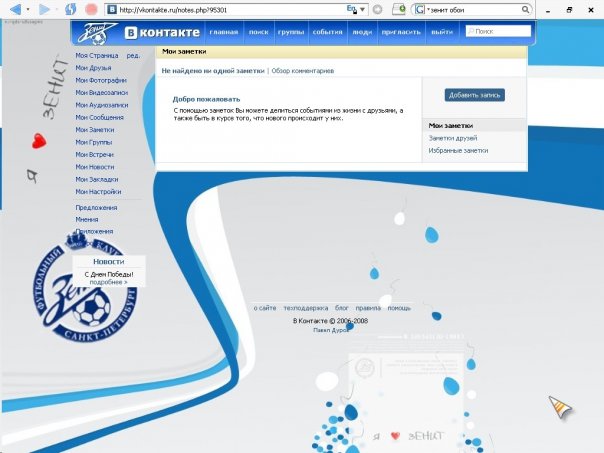Click the о сайте footer link
Screen dimensions: 604x453
coord(265,308)
